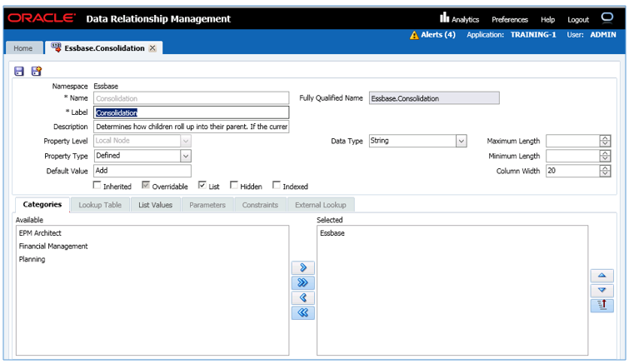Open the Preferences link
This screenshot has width=629, height=364.
[x=510, y=20]
